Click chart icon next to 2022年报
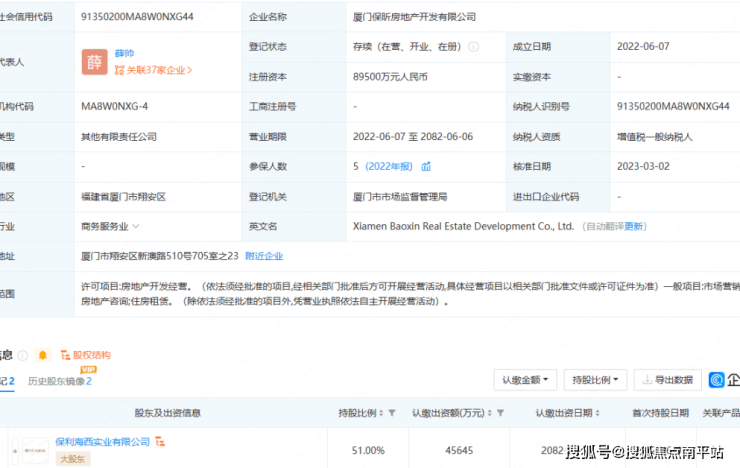The width and height of the screenshot is (740, 468). 426,166
